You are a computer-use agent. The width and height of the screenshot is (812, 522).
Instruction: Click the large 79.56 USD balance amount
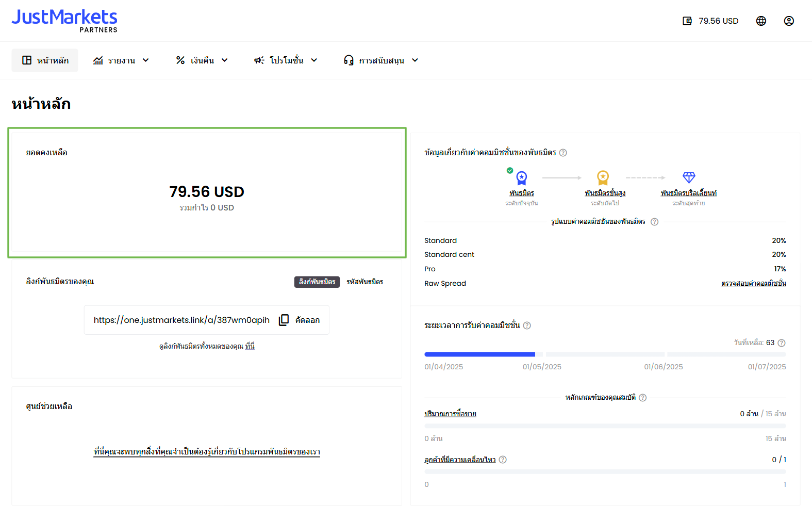point(207,192)
